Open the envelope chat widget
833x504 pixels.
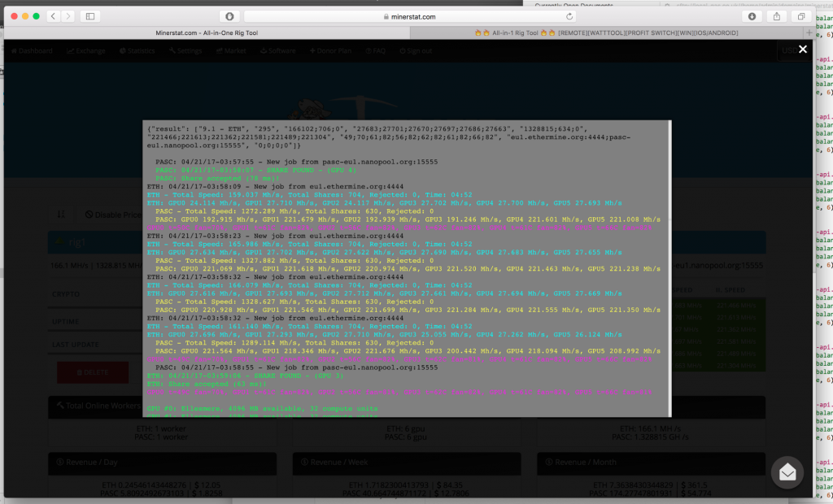tap(787, 472)
